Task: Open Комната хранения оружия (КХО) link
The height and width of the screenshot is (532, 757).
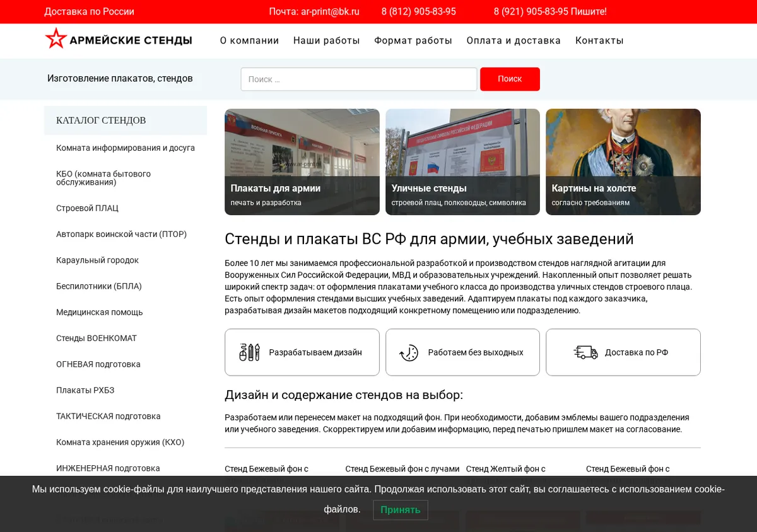Action: click(x=120, y=442)
